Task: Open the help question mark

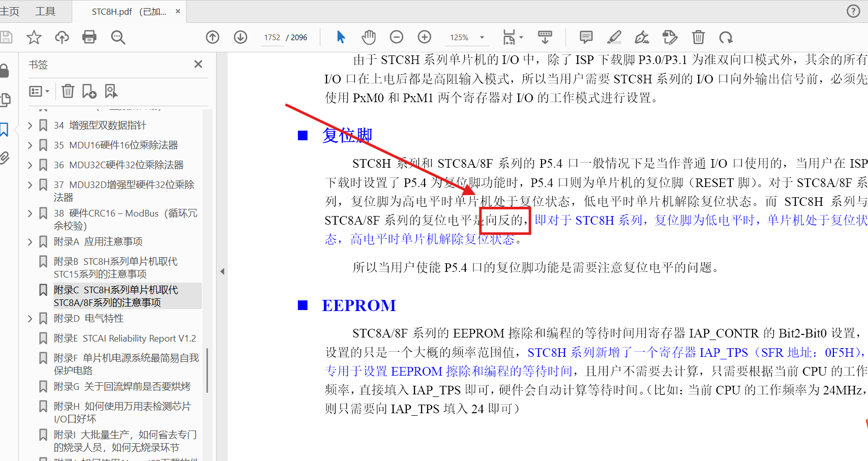Action: 853,11
